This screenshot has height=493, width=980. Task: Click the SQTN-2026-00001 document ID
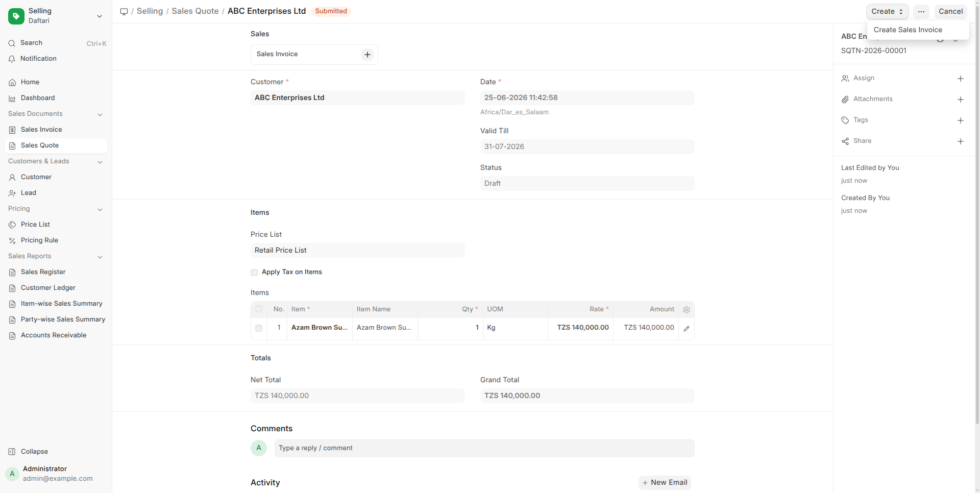[x=874, y=51]
